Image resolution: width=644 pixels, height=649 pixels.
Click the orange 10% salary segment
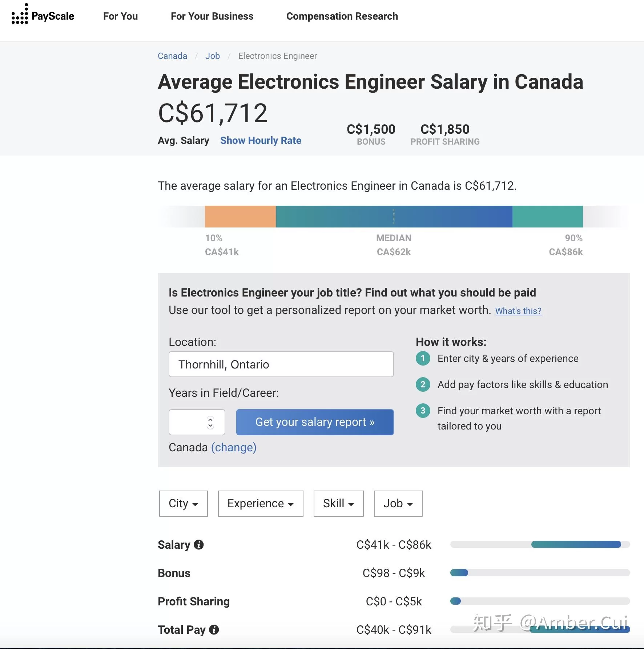[x=240, y=217]
